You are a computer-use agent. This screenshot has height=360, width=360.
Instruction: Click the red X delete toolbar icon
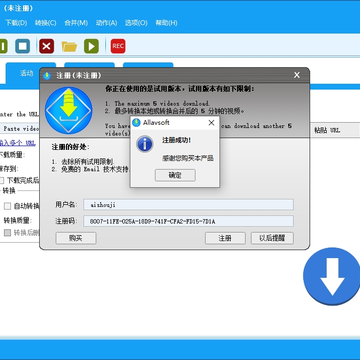click(46, 46)
